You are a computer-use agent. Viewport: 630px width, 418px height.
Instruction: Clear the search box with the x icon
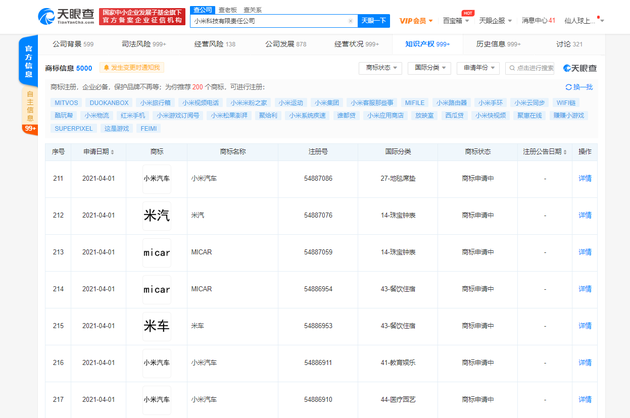350,21
